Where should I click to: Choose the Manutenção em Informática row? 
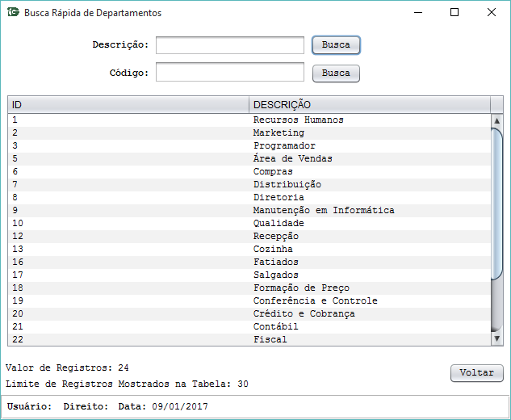tap(249, 210)
